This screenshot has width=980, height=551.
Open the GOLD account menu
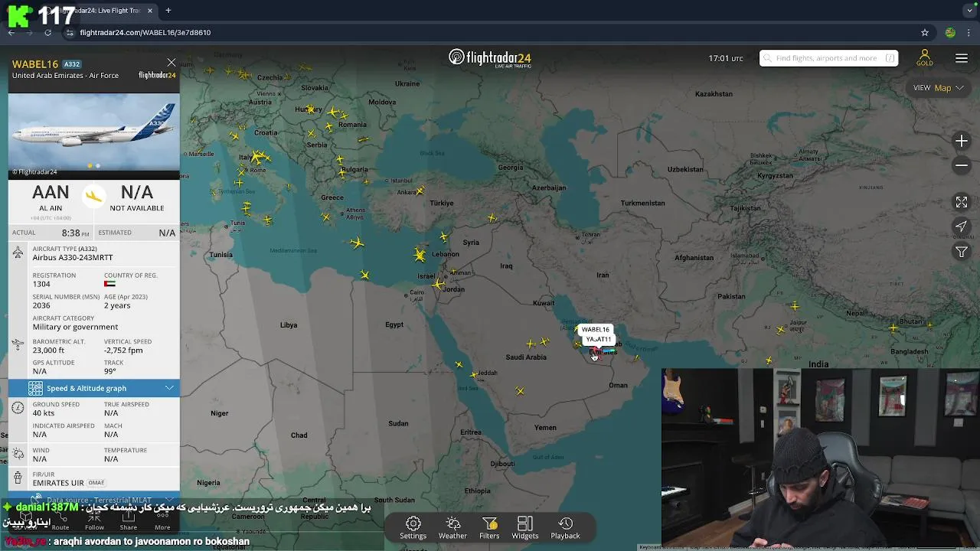[925, 58]
